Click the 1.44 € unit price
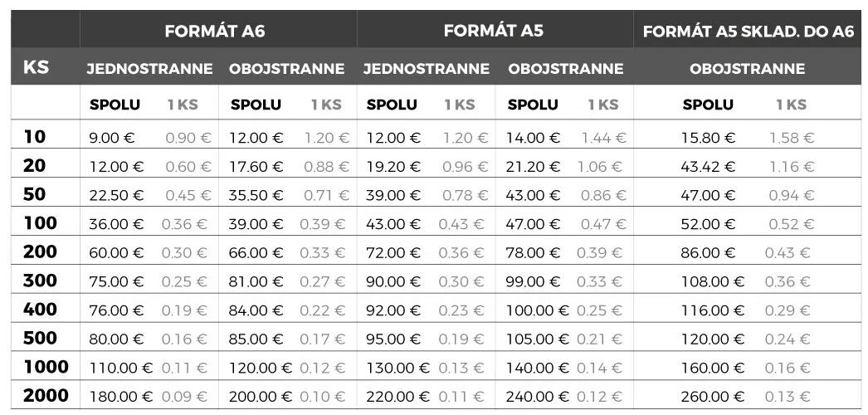Screen dimensions: 868x415 point(603,138)
